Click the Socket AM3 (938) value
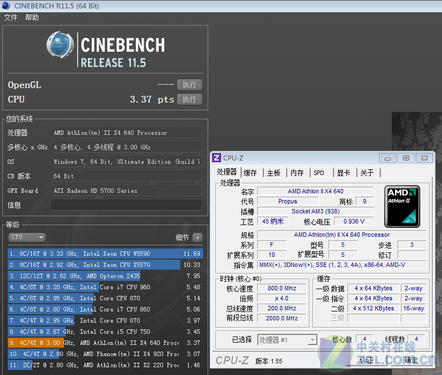The width and height of the screenshot is (442, 375). (x=315, y=211)
